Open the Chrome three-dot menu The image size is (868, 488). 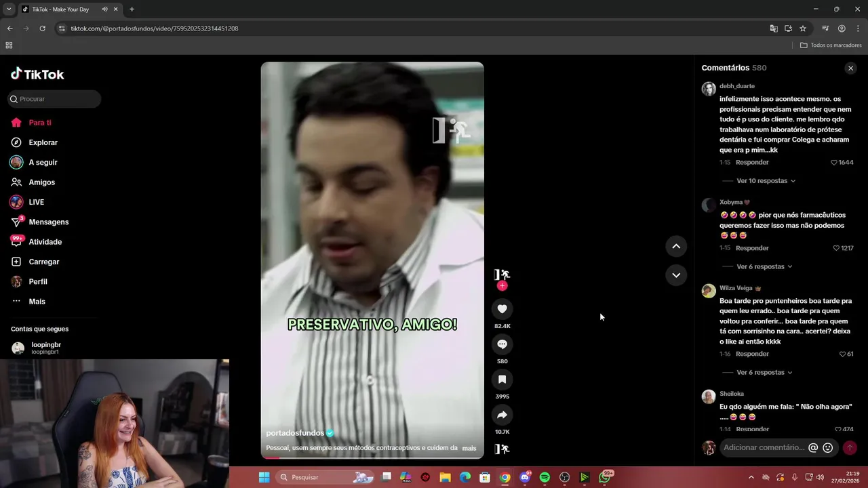click(x=858, y=28)
